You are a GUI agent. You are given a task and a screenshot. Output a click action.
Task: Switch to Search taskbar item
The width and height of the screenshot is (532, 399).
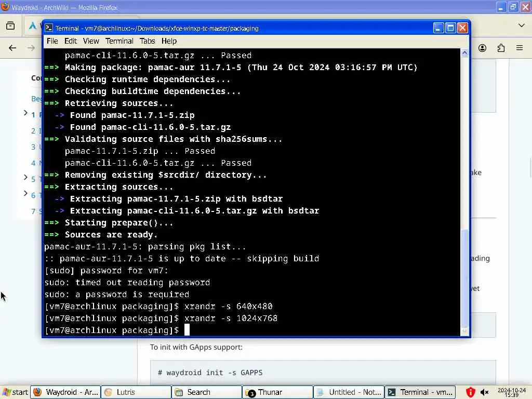(207, 392)
